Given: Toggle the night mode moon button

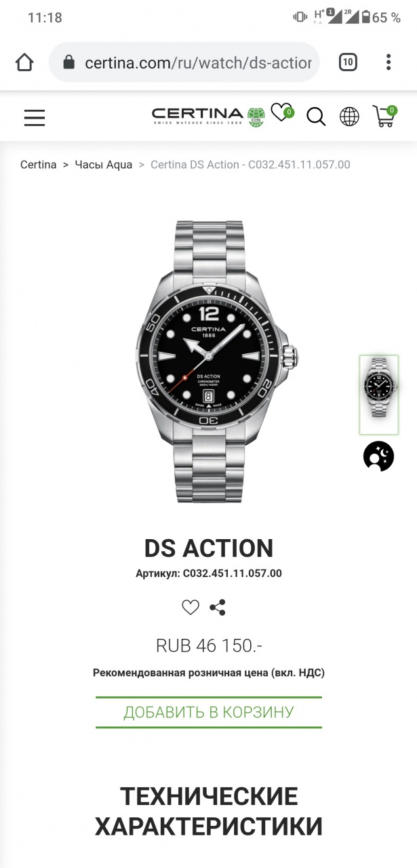Looking at the screenshot, I should click(378, 456).
